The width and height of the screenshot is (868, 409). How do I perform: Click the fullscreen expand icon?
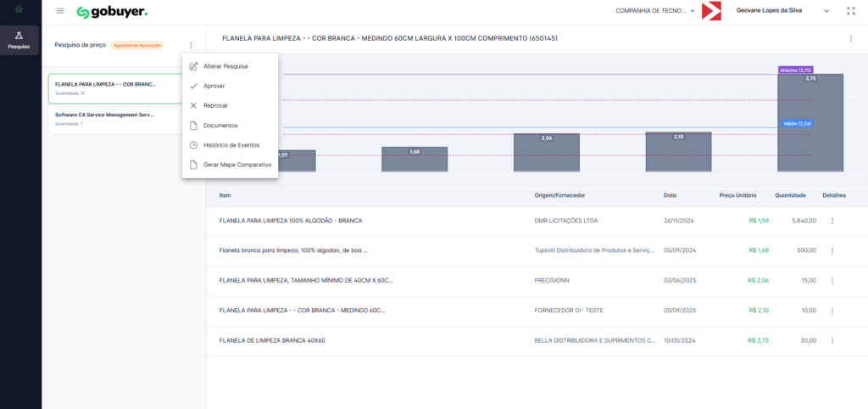[850, 11]
